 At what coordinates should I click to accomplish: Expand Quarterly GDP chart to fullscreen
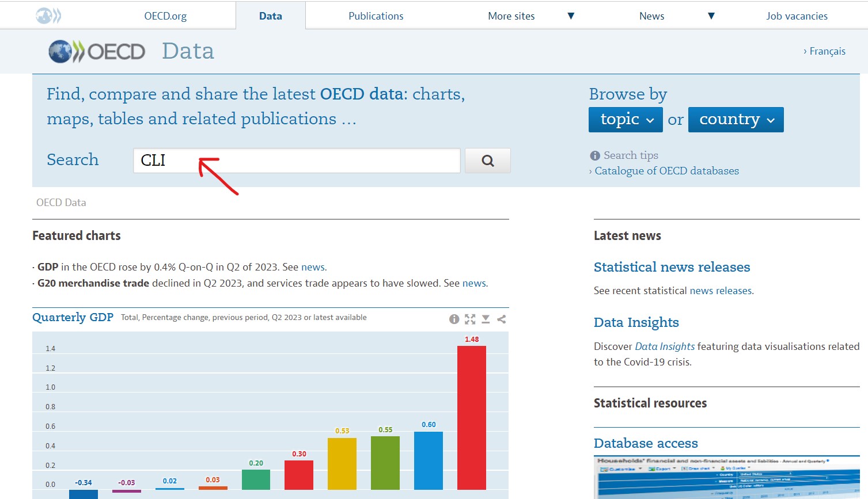pos(470,319)
